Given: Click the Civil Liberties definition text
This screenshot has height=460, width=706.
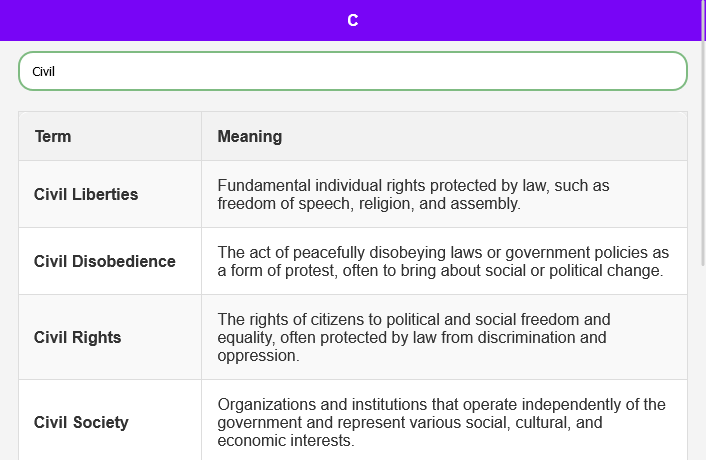Looking at the screenshot, I should point(413,194).
